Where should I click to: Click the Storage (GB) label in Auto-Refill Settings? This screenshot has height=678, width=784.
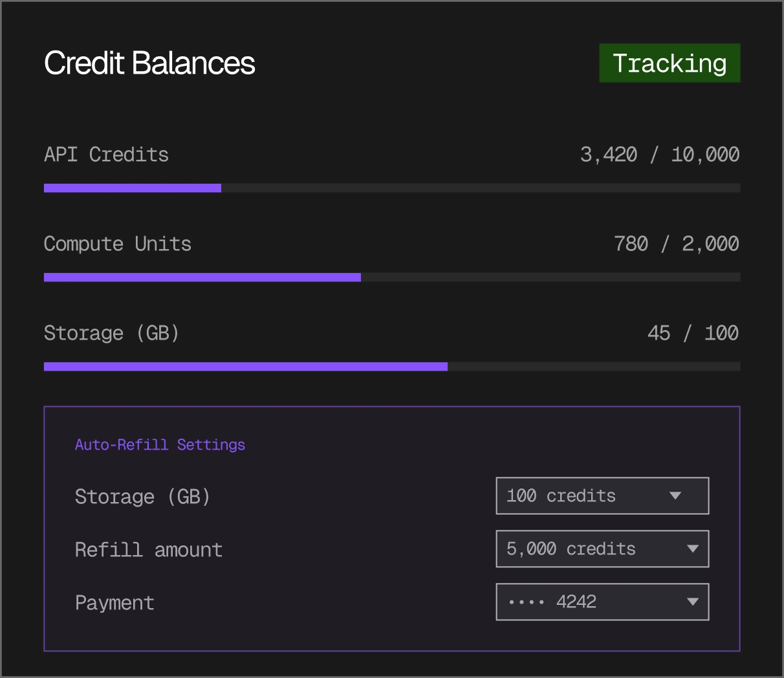143,497
